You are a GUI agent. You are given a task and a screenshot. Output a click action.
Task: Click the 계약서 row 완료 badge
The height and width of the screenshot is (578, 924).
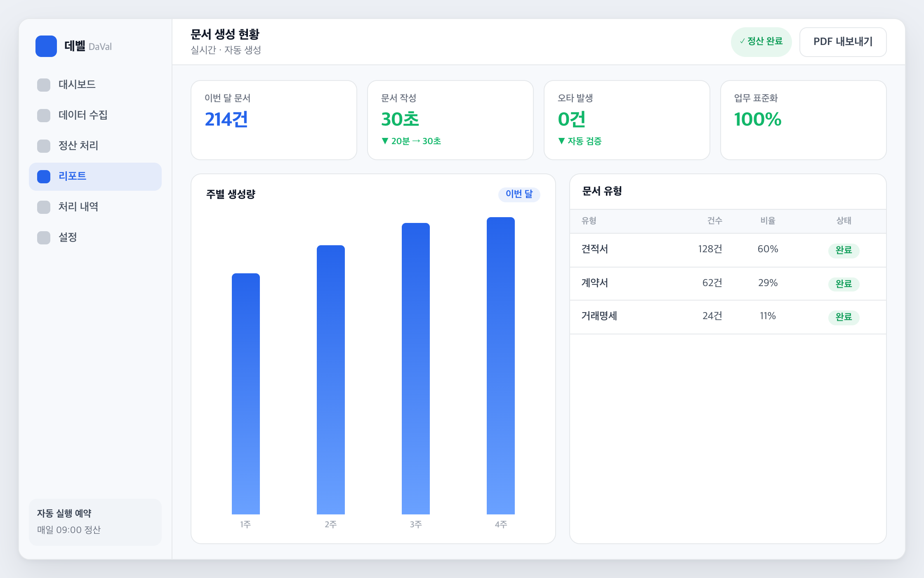pyautogui.click(x=844, y=284)
